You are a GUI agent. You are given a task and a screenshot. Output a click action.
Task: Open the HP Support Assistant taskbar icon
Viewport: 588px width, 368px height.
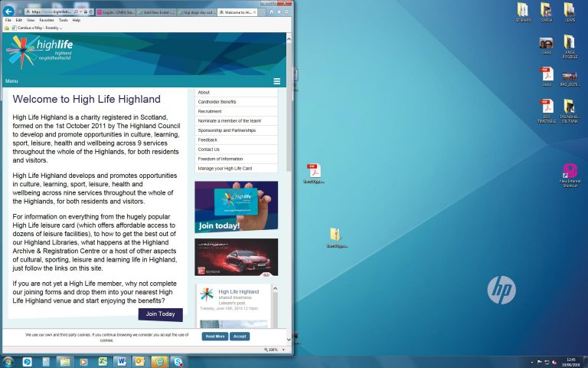(28, 362)
